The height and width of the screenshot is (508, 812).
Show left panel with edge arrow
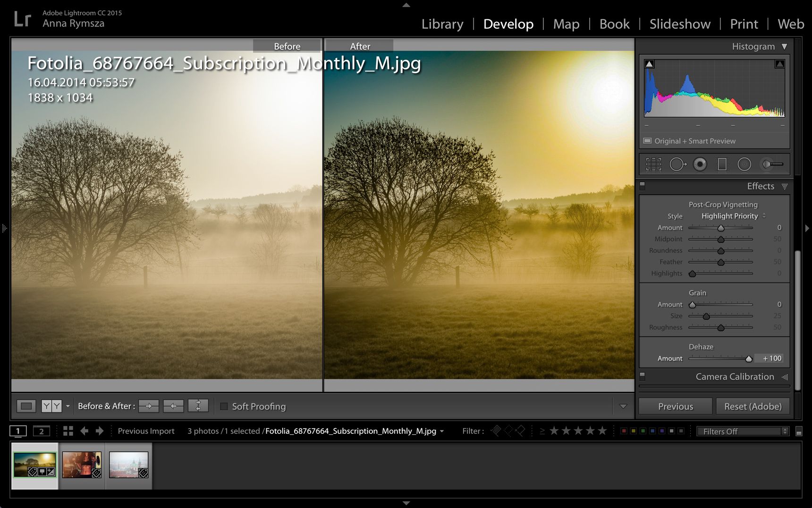pyautogui.click(x=4, y=228)
